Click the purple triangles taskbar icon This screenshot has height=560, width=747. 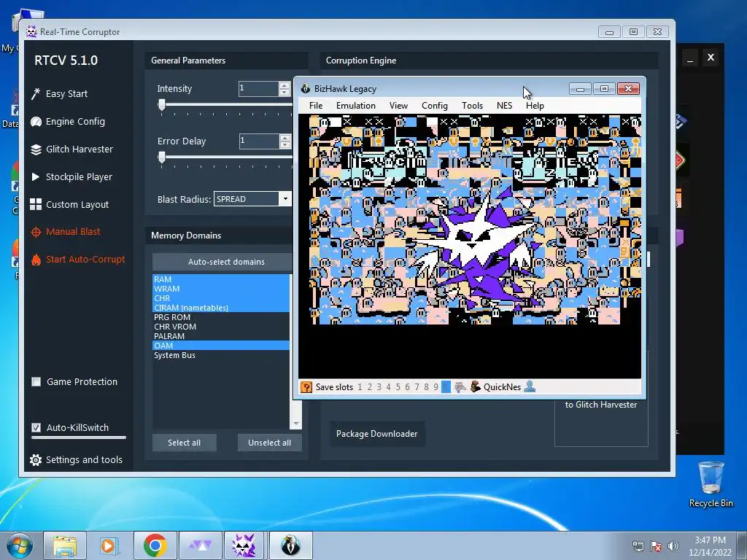click(x=200, y=545)
